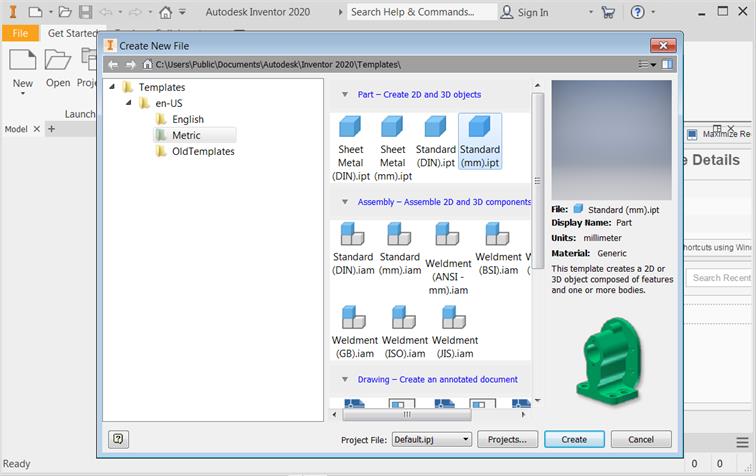Choose the Standard (mm).ipt part template
756x476 pixels.
click(480, 141)
